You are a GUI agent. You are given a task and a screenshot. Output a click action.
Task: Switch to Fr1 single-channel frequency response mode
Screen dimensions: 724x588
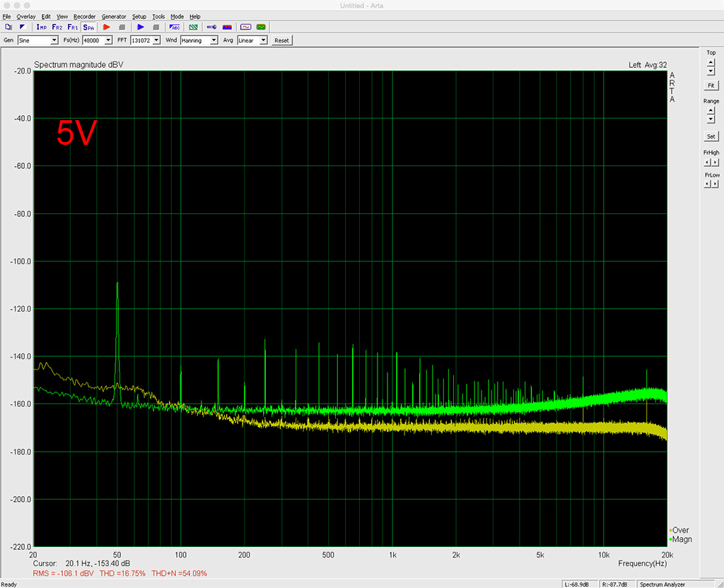[73, 28]
